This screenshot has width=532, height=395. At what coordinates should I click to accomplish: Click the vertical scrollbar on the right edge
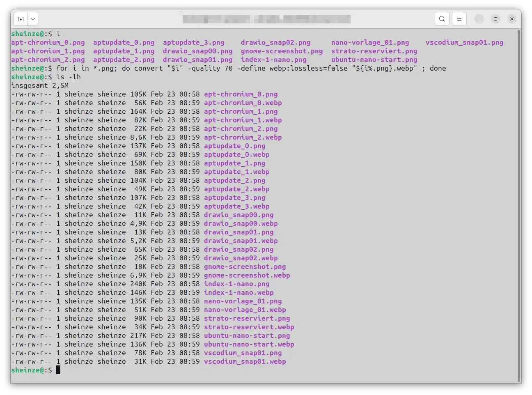click(x=518, y=205)
